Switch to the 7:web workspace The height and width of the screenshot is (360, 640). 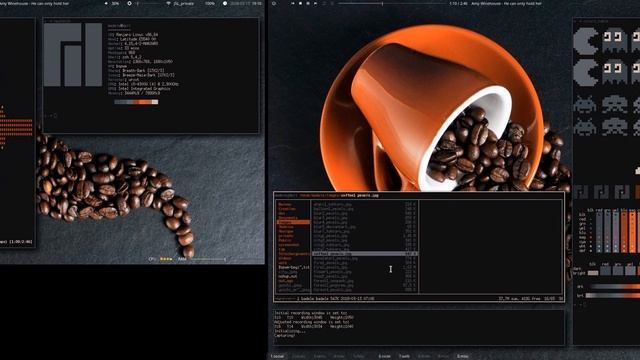coord(404,356)
